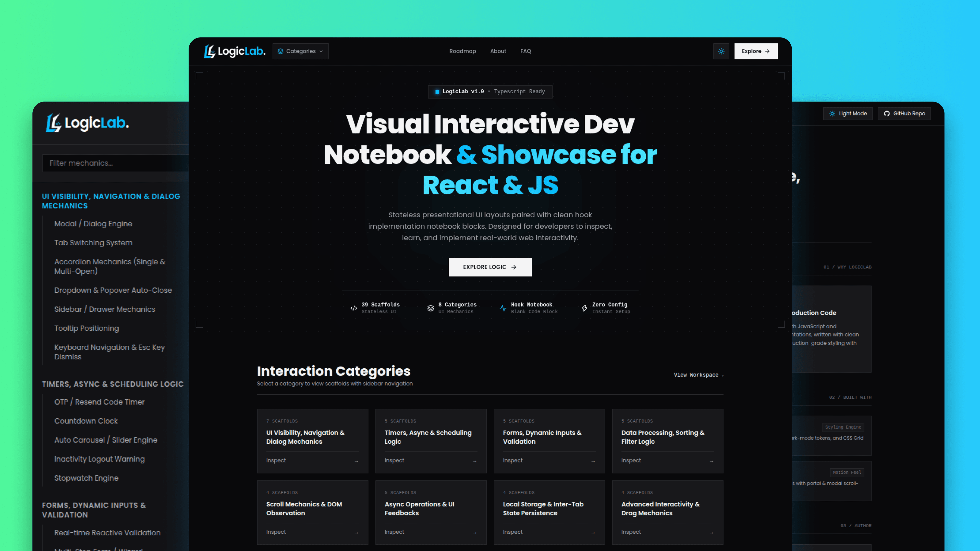The image size is (980, 551).
Task: Click the EXPLORE LOGIC button
Action: point(490,267)
